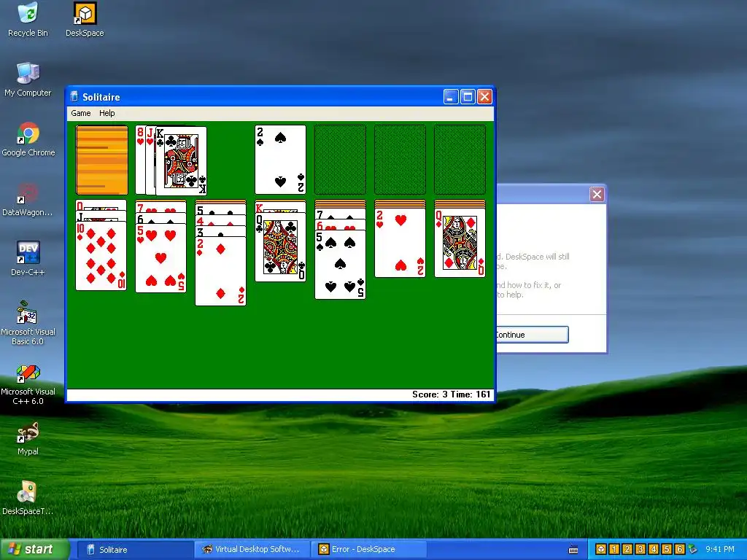
Task: Click Continue in the DeskSpace error dialog
Action: (532, 334)
